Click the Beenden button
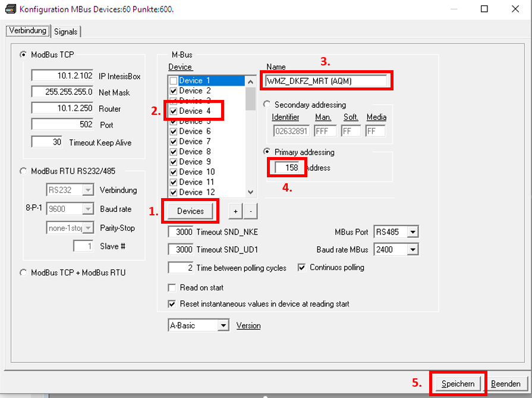 [505, 384]
